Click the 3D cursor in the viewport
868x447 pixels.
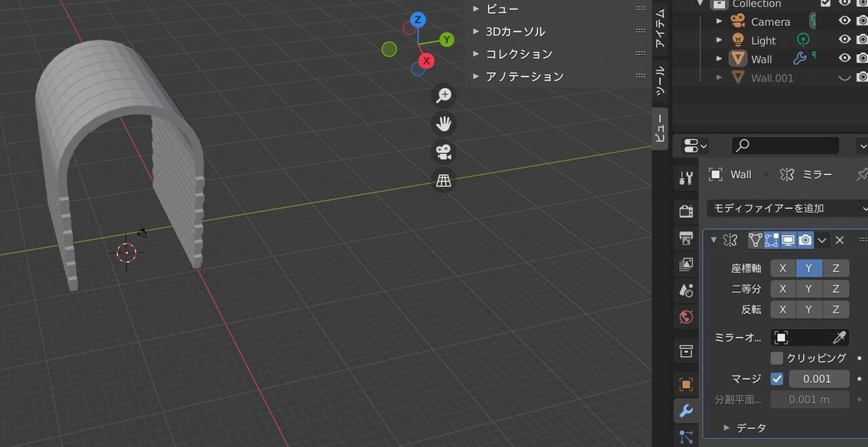click(126, 252)
